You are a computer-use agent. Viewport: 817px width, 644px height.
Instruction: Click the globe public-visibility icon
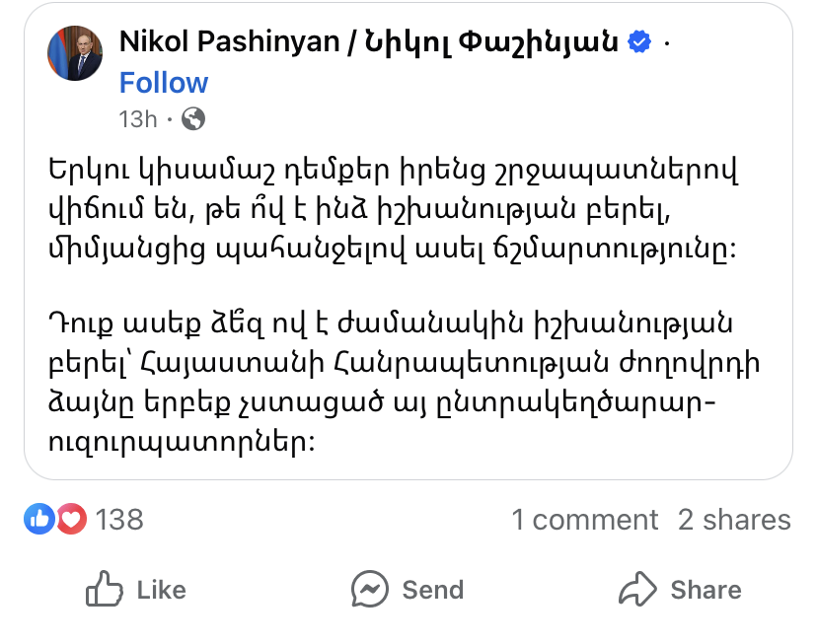tap(194, 119)
